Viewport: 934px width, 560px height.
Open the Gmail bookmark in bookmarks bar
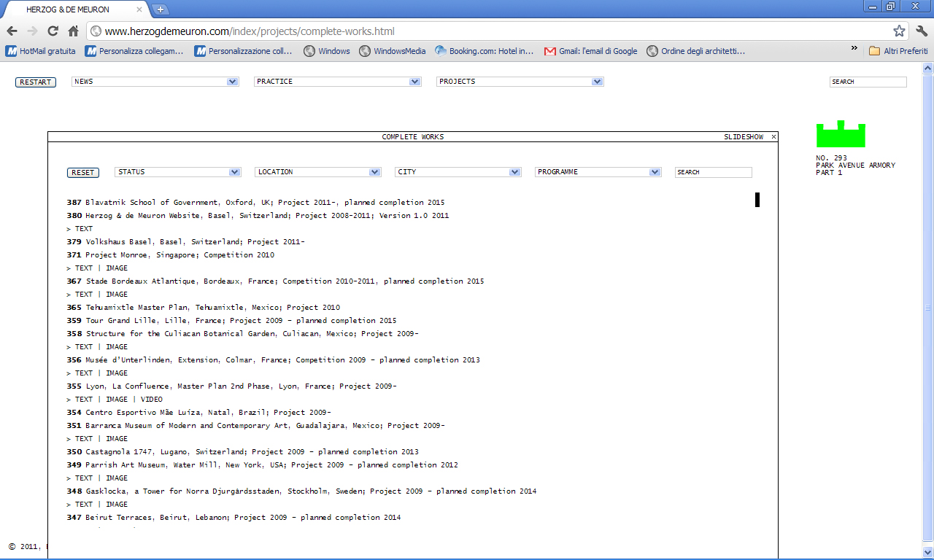tap(591, 51)
